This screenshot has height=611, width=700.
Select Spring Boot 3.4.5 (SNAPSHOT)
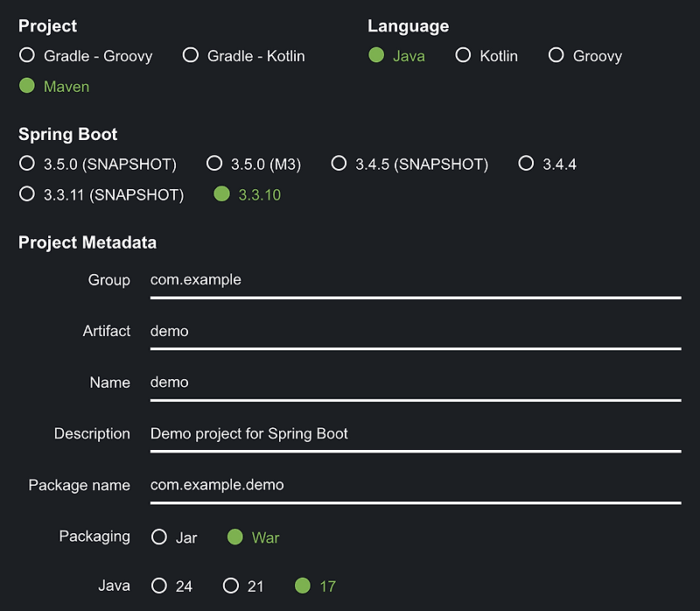click(x=339, y=163)
